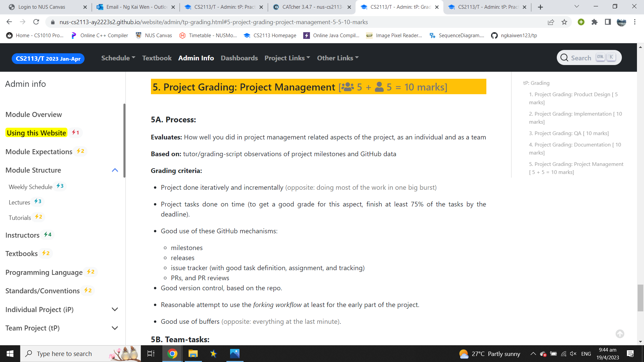This screenshot has height=362, width=644.
Task: Switch to the CATcher 3.4.7 browser tab
Action: [309, 7]
